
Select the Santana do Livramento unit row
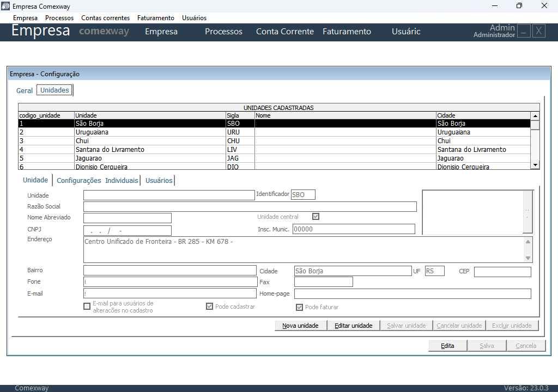click(275, 149)
